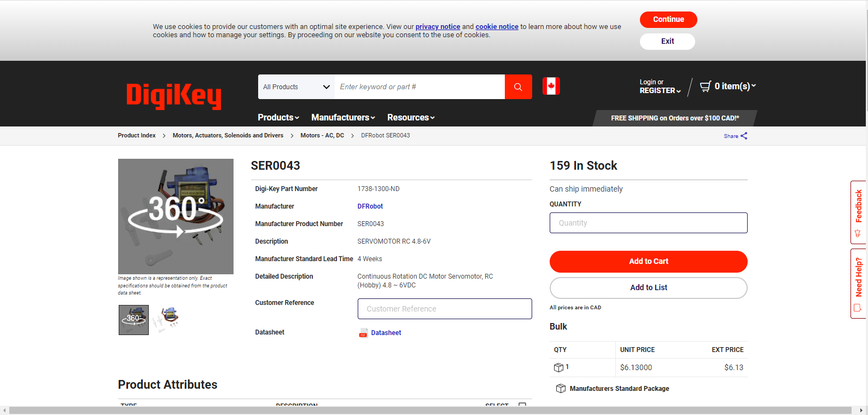Click the Add to Cart button
868x415 pixels.
[649, 262]
